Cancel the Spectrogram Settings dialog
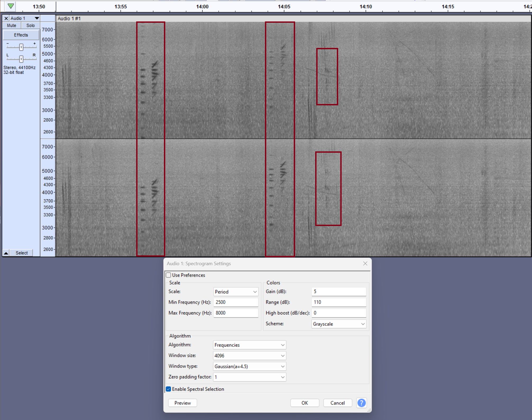The height and width of the screenshot is (420, 532). [x=337, y=403]
